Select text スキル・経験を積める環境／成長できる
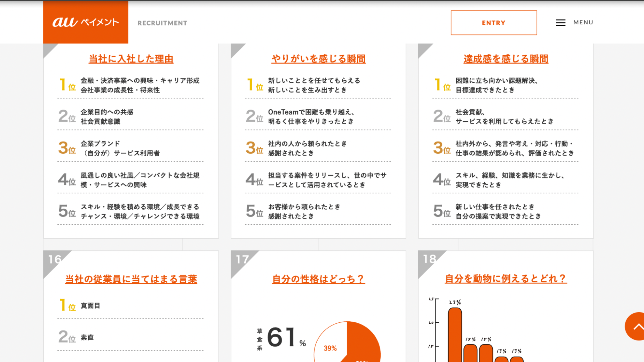The image size is (644, 362). click(x=140, y=207)
